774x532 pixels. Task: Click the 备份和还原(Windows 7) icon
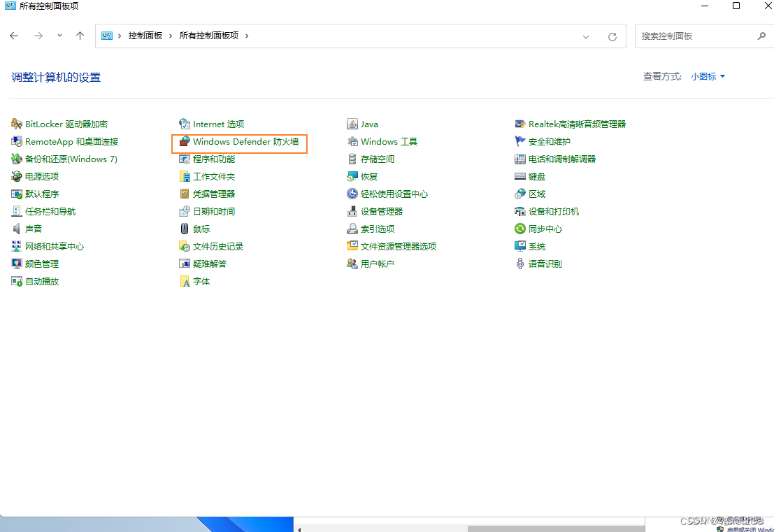[x=16, y=159]
